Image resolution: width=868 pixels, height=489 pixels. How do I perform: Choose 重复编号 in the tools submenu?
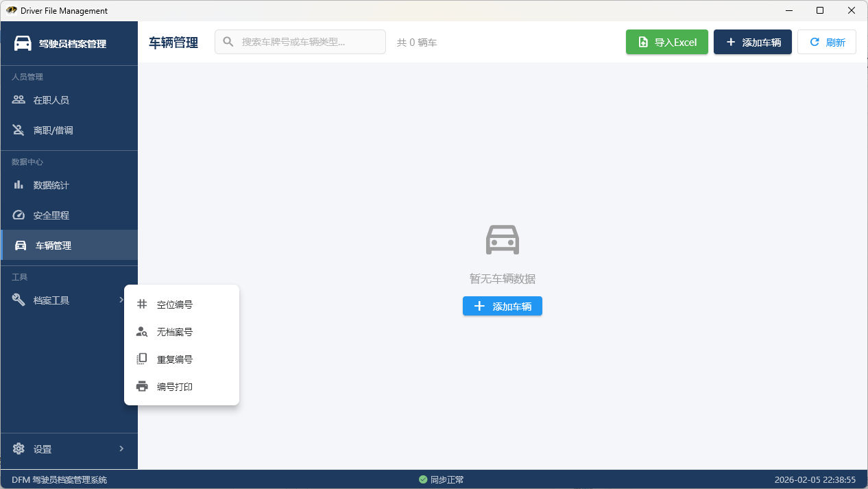click(x=175, y=359)
